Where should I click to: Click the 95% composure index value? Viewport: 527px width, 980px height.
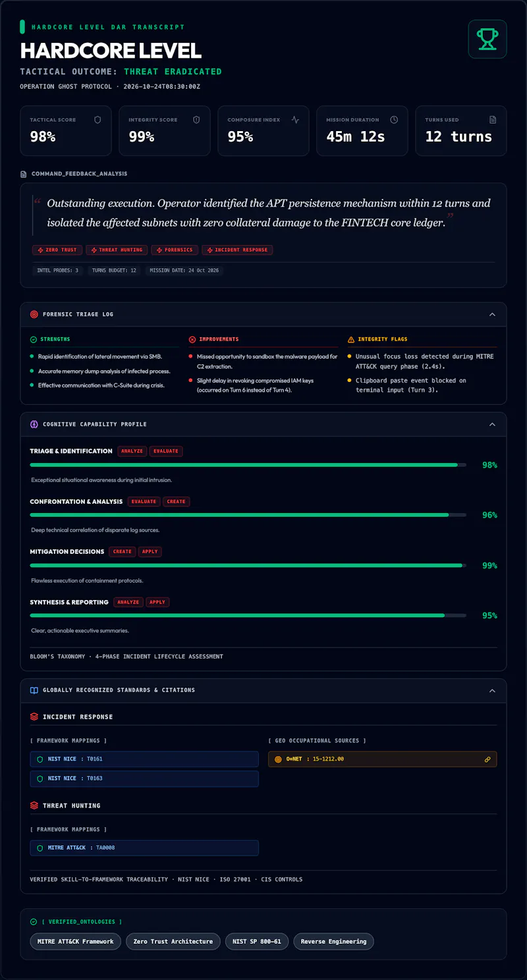(x=240, y=137)
